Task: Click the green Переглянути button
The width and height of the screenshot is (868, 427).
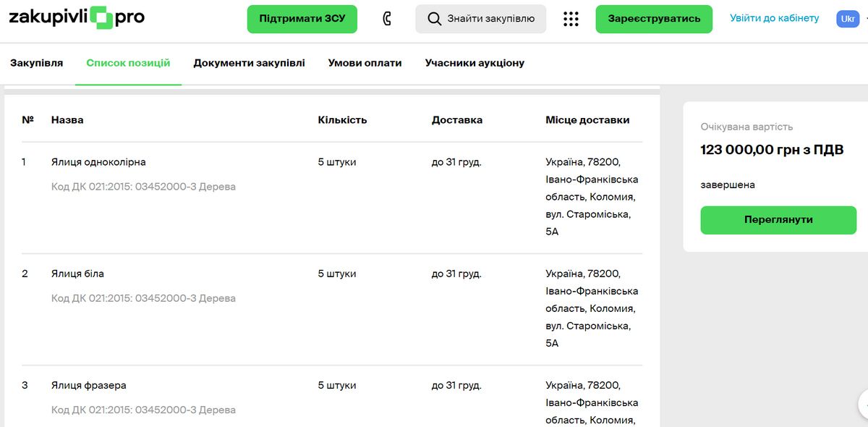Action: point(778,220)
